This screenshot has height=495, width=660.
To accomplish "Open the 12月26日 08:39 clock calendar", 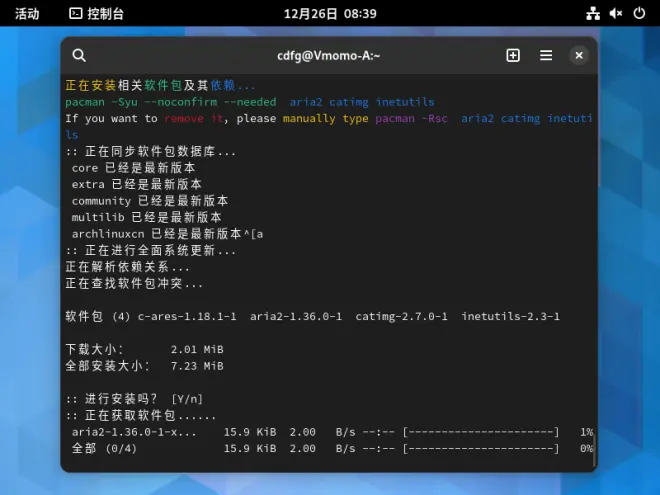I will click(330, 14).
